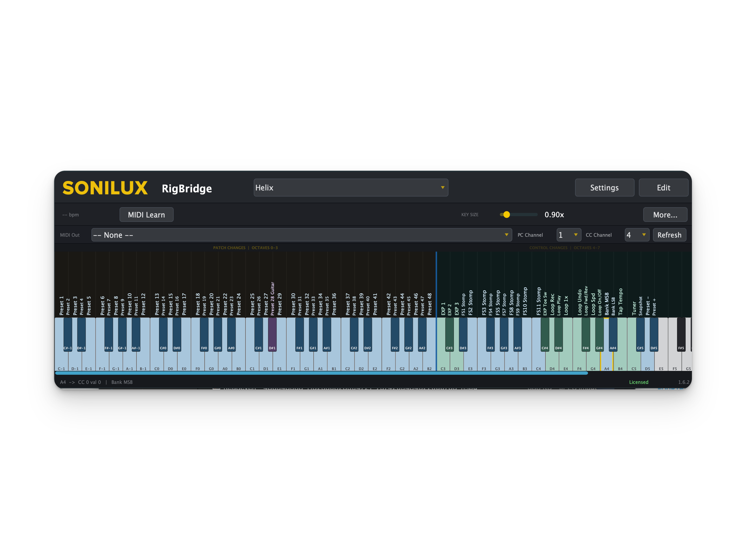746x560 pixels.
Task: Refresh the MIDI output list
Action: [x=669, y=235]
